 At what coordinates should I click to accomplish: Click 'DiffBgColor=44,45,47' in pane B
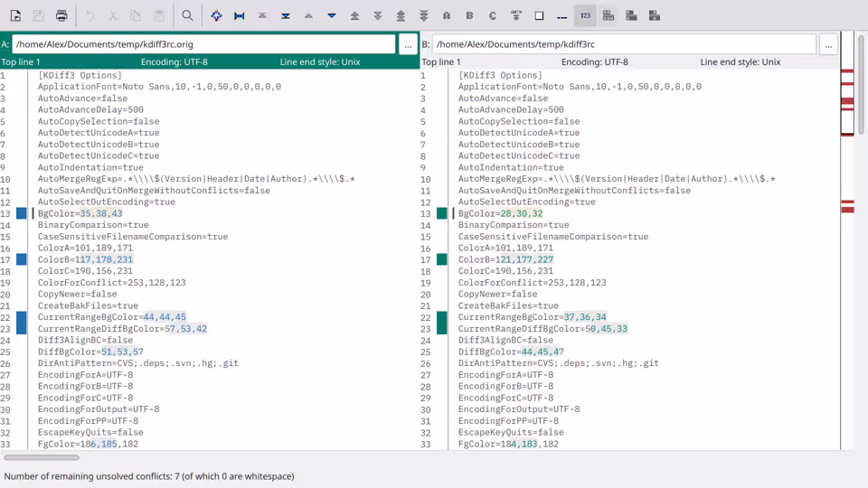coord(511,352)
